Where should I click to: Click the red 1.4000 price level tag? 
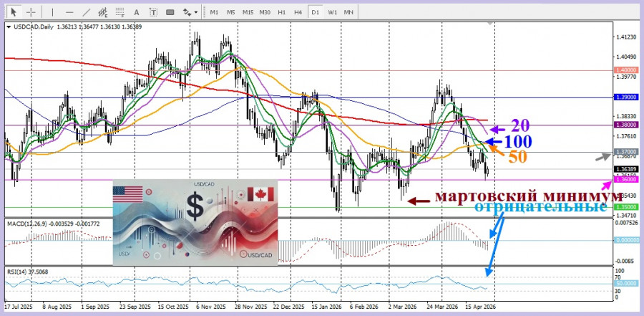624,70
